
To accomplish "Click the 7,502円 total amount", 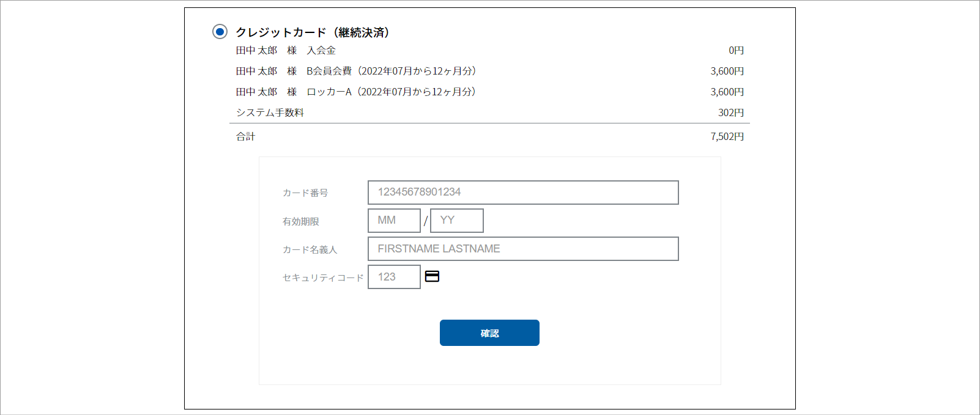I will click(727, 137).
